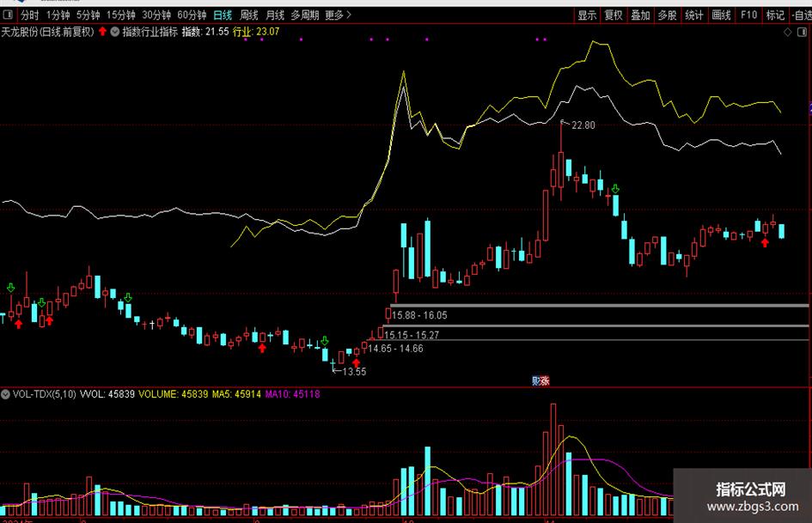Image resolution: width=812 pixels, height=523 pixels.
Task: Switch to 15分钟 period
Action: click(x=121, y=15)
